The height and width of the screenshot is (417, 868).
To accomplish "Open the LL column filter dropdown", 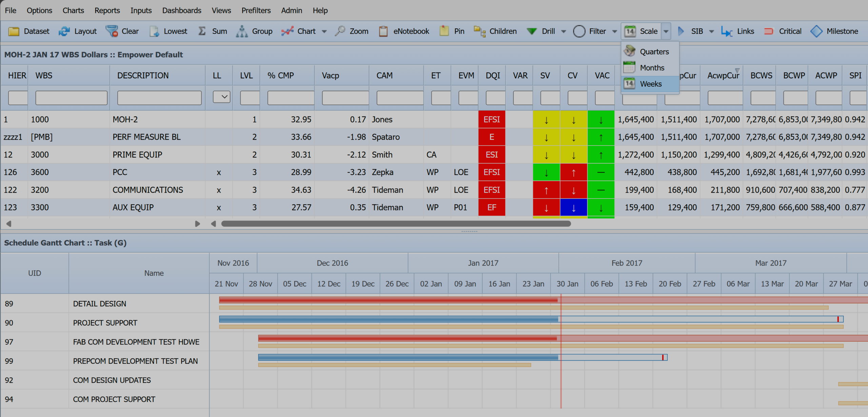I will [x=222, y=97].
